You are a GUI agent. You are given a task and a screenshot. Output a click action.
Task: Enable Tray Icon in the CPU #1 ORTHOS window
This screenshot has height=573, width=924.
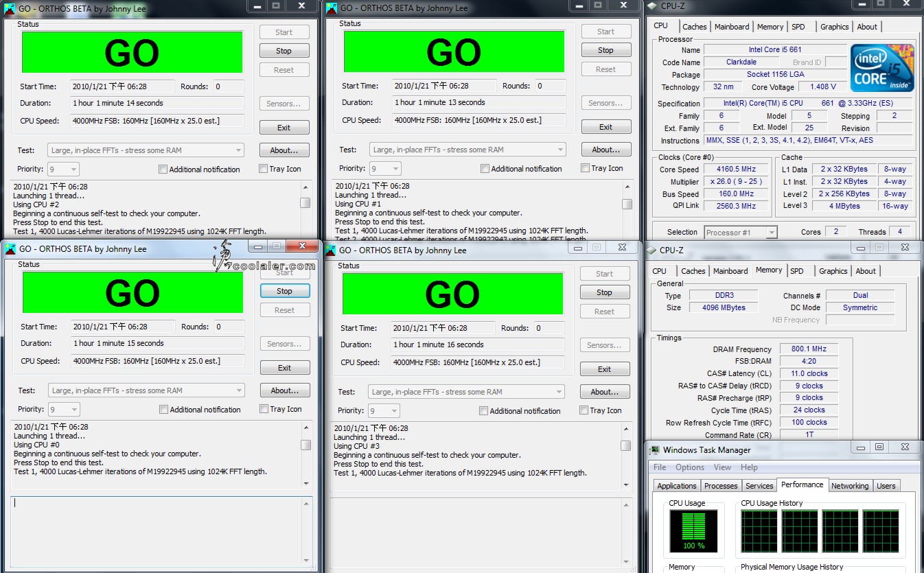585,168
